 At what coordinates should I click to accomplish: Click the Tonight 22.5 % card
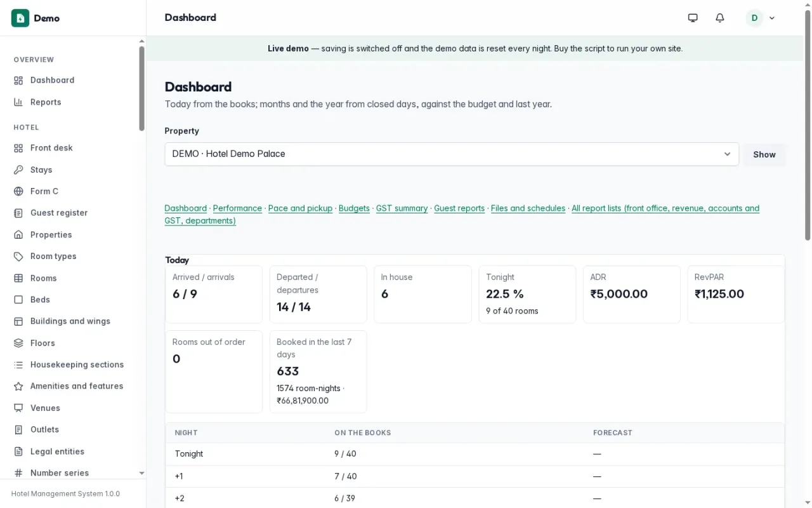[527, 295]
